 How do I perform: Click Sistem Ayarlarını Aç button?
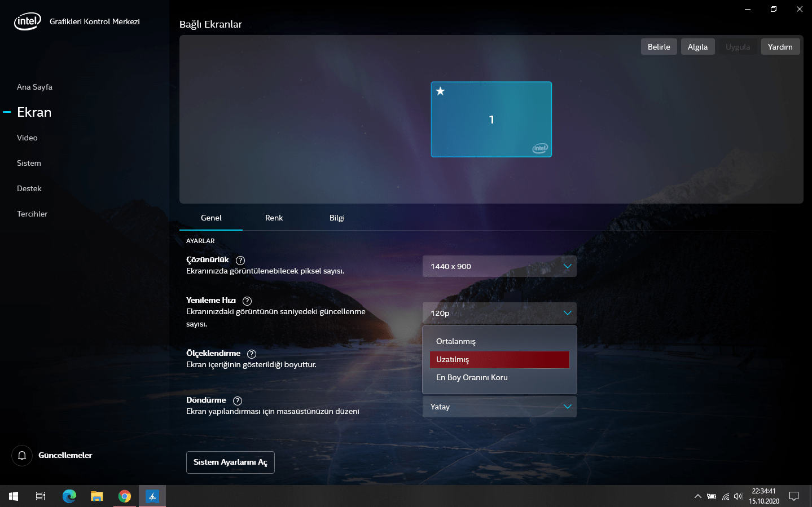click(230, 462)
